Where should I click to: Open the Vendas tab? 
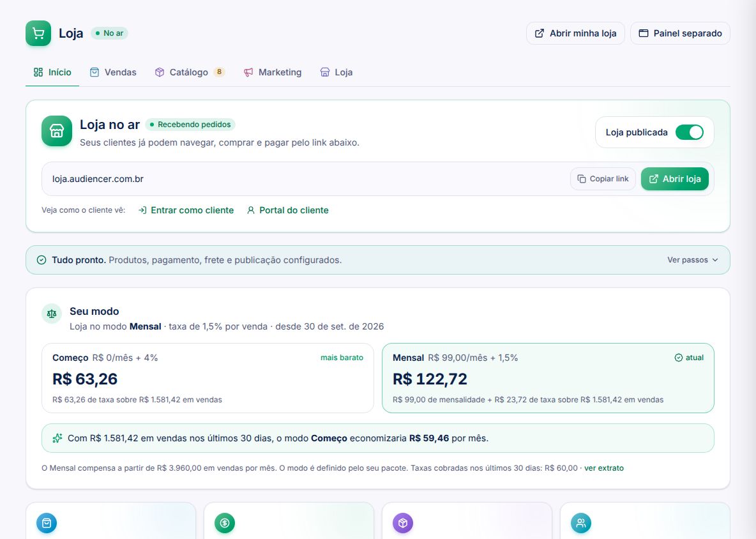pyautogui.click(x=113, y=72)
